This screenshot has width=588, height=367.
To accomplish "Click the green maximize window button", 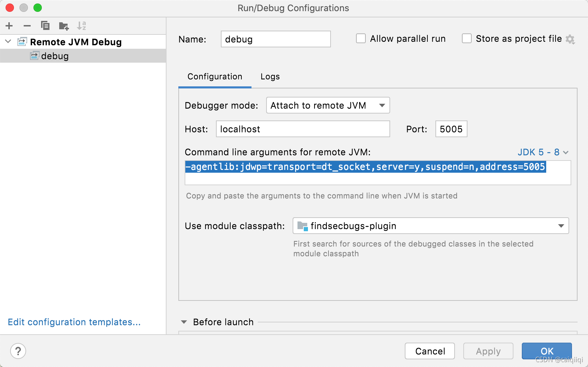I will tap(38, 8).
